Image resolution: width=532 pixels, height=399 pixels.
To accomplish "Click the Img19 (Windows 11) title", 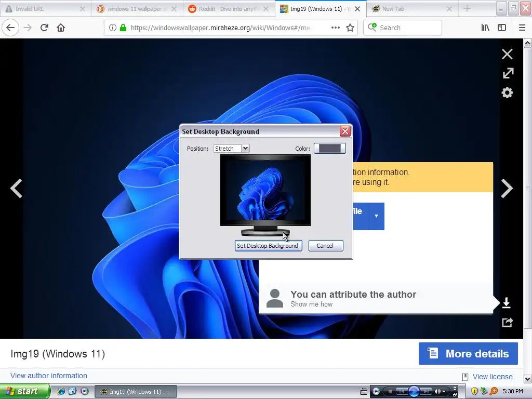I will point(58,353).
